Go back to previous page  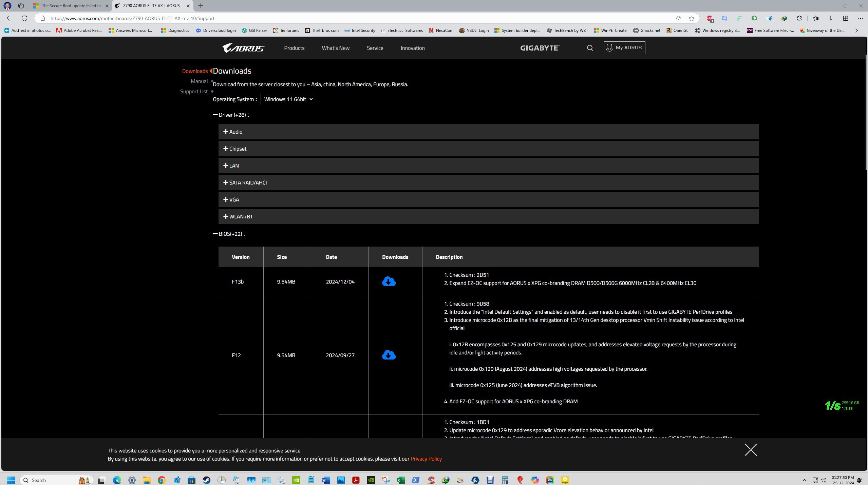10,18
